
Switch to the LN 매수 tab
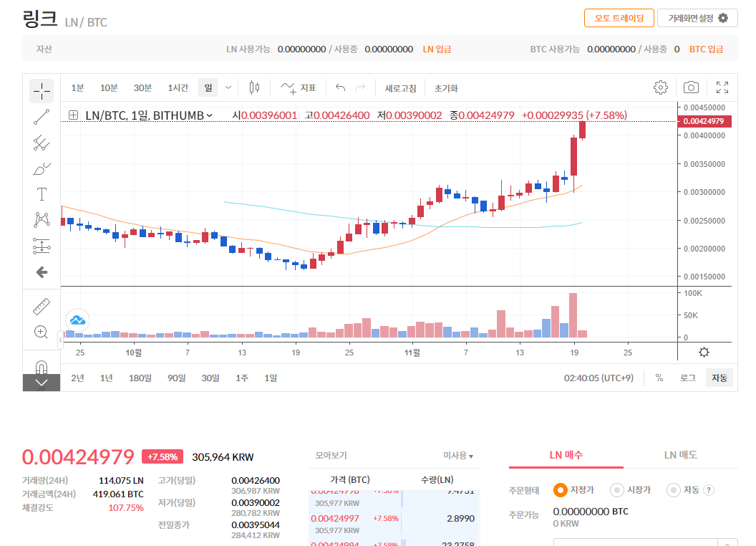pyautogui.click(x=566, y=455)
